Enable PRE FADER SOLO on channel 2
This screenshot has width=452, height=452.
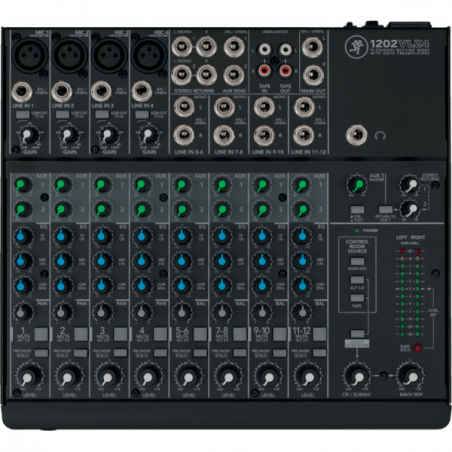coord(81,353)
